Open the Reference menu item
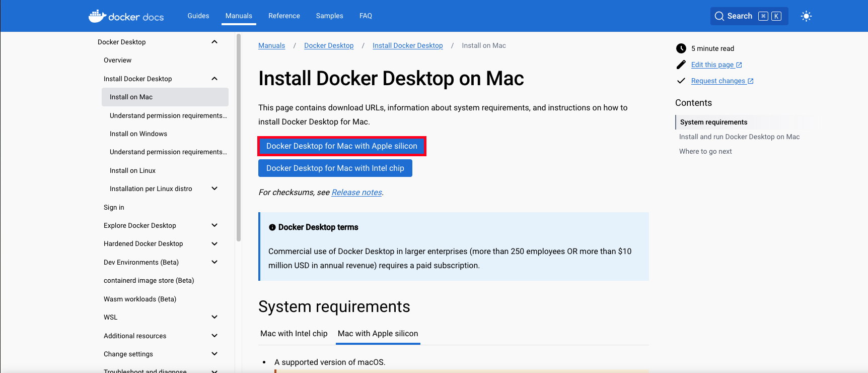 pyautogui.click(x=284, y=16)
